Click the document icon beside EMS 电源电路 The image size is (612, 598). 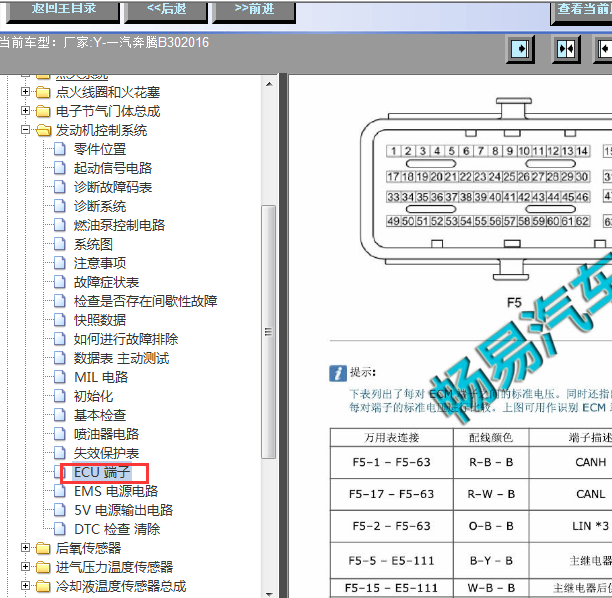pos(59,491)
